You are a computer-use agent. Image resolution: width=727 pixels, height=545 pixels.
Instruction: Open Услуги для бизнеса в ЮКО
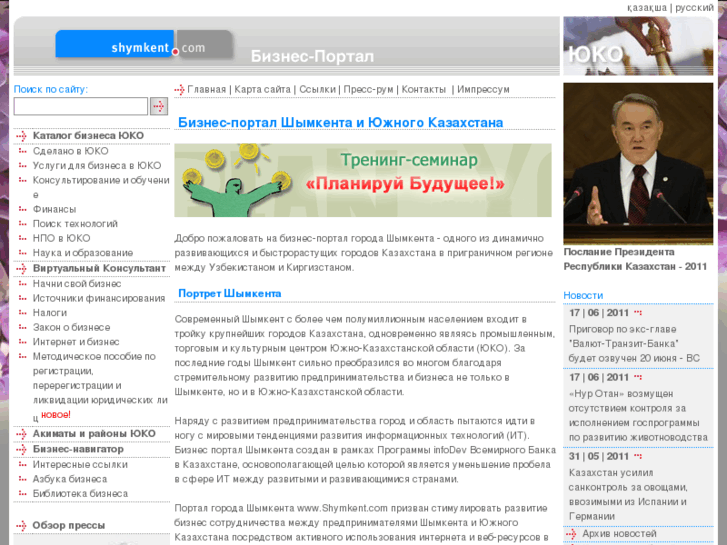click(97, 166)
